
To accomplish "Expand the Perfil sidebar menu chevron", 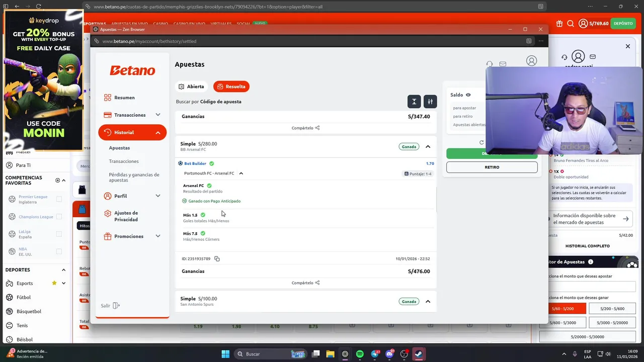I will [x=157, y=196].
